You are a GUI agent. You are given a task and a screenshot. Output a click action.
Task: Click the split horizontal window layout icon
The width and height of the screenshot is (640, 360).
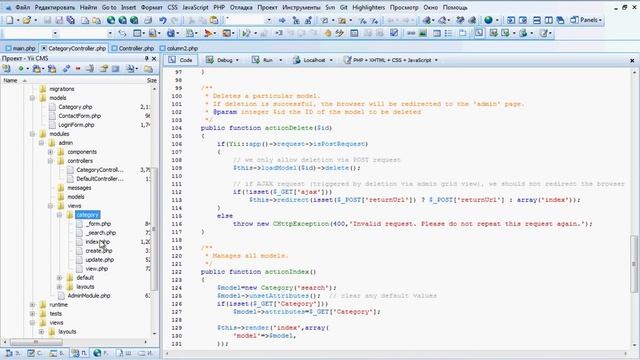point(537,20)
